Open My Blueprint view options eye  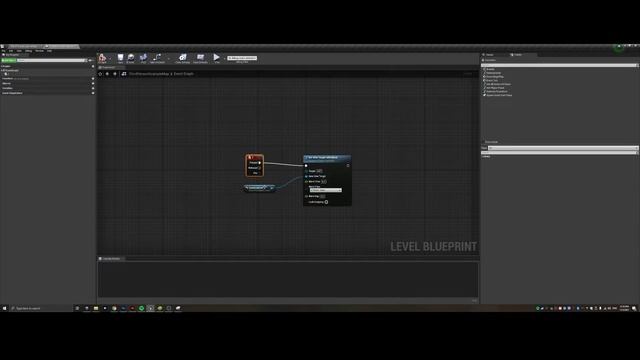pos(91,60)
